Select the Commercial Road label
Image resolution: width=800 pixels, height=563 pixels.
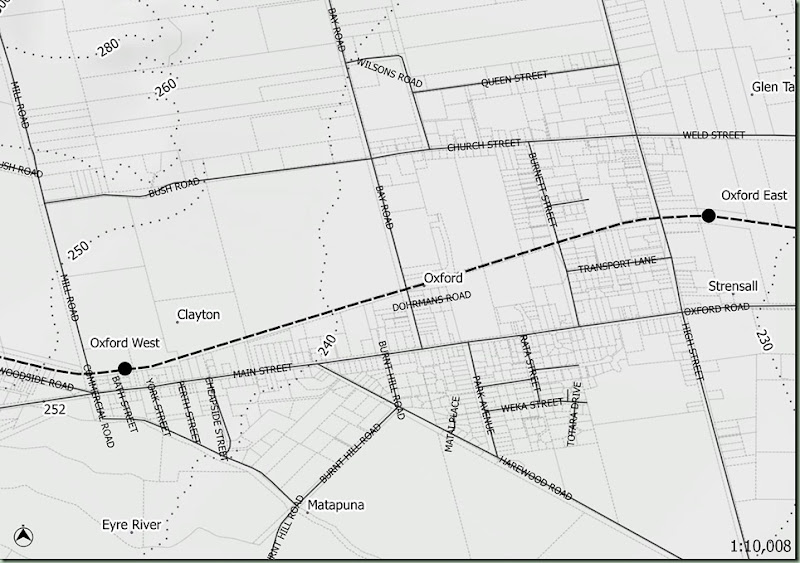98,406
